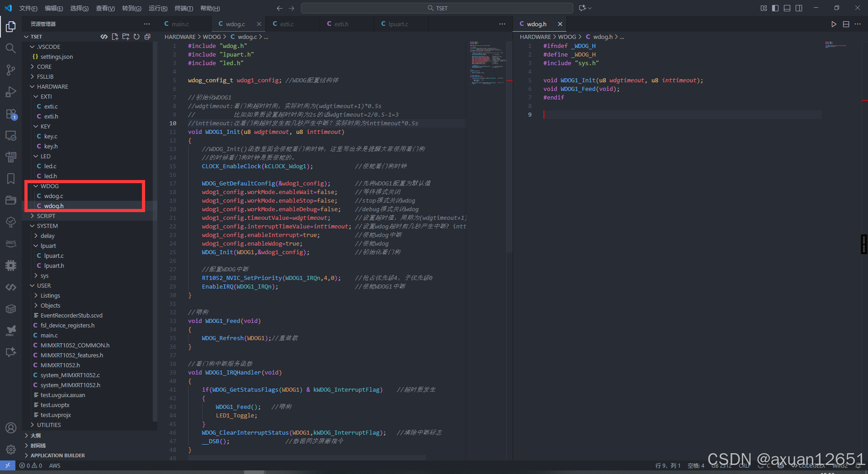Open more actions for left editor group
Screen dimensions: 868x474
[502, 24]
